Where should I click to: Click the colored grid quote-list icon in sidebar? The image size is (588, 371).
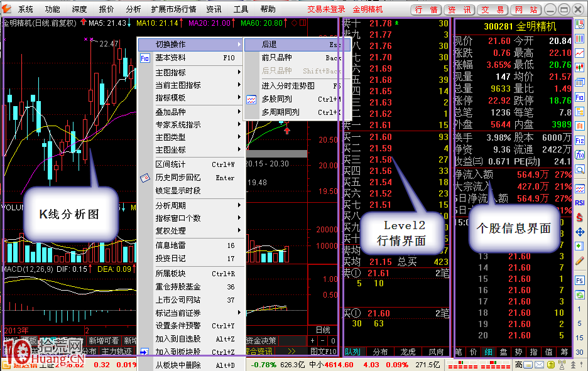(x=580, y=38)
